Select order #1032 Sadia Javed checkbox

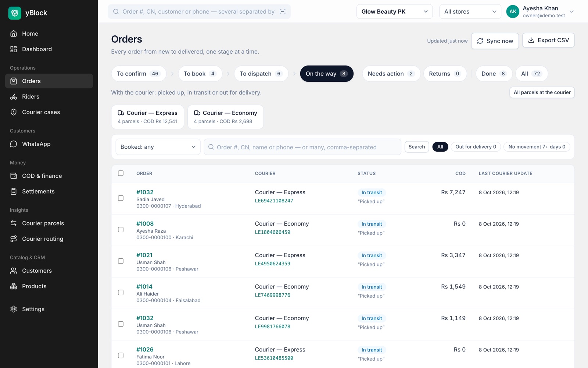pos(121,198)
